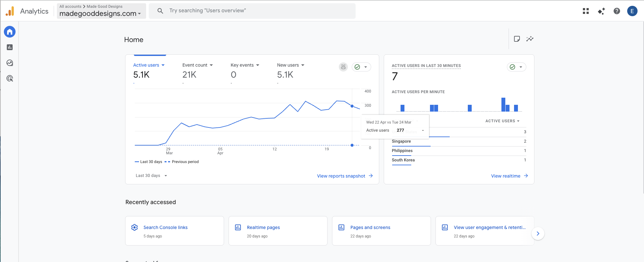644x262 pixels.
Task: Click the South Korea country row
Action: tap(459, 160)
